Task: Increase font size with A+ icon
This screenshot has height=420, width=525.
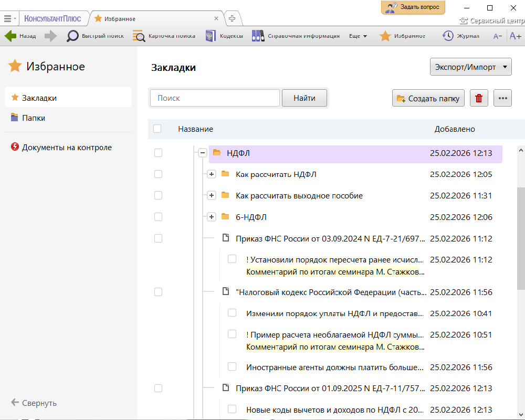Action: click(515, 36)
